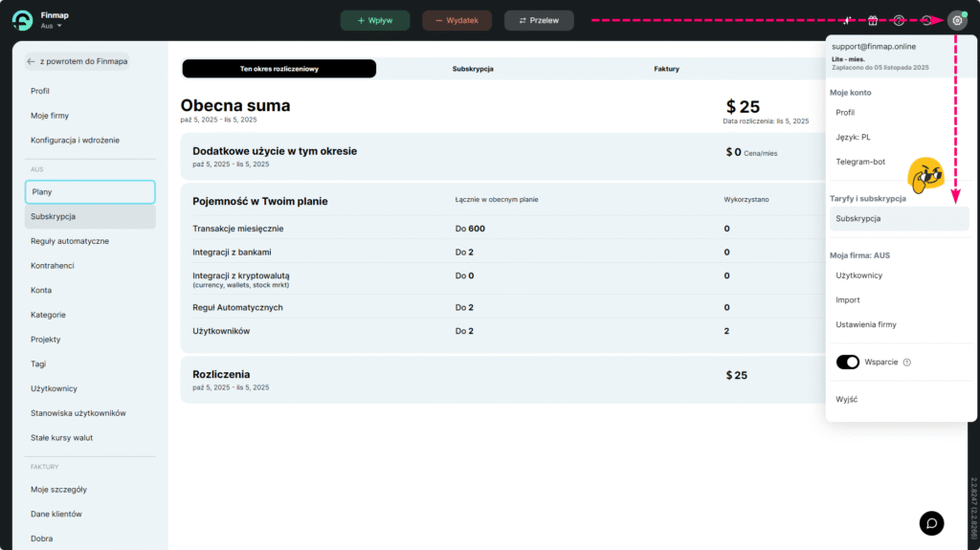Click the refresh icon in top bar

pyautogui.click(x=925, y=20)
